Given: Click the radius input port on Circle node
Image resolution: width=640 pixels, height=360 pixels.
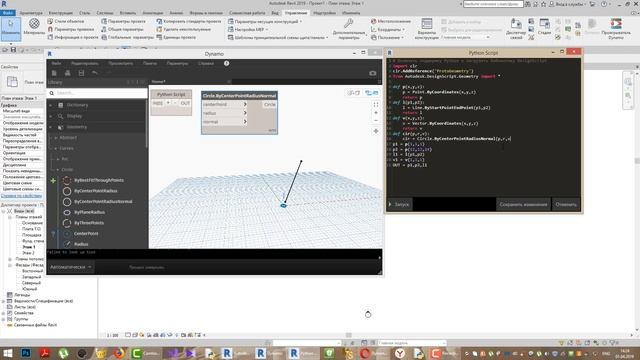Looking at the screenshot, I should click(x=225, y=113).
